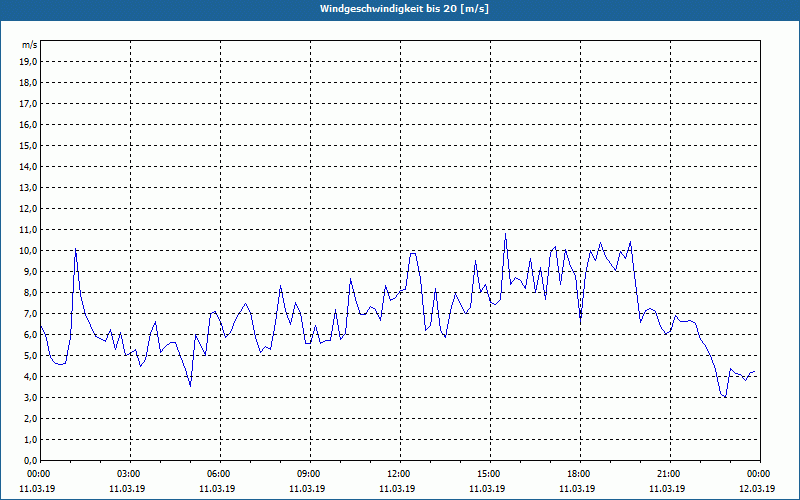Select the 8,0 y-axis label

click(x=30, y=293)
